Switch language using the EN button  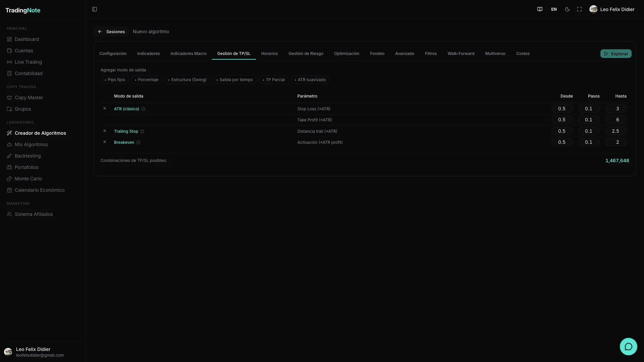point(554,9)
